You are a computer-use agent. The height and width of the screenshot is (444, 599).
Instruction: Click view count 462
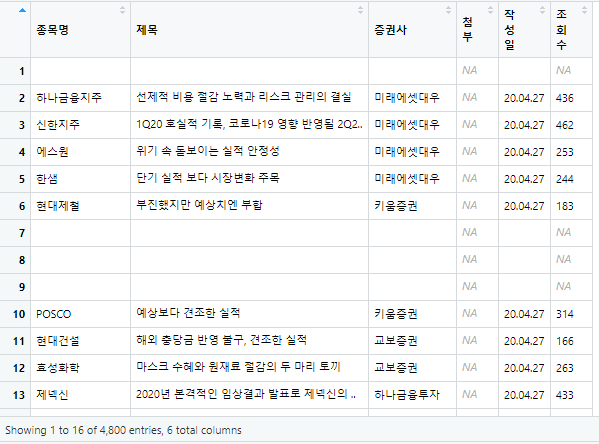coord(565,125)
